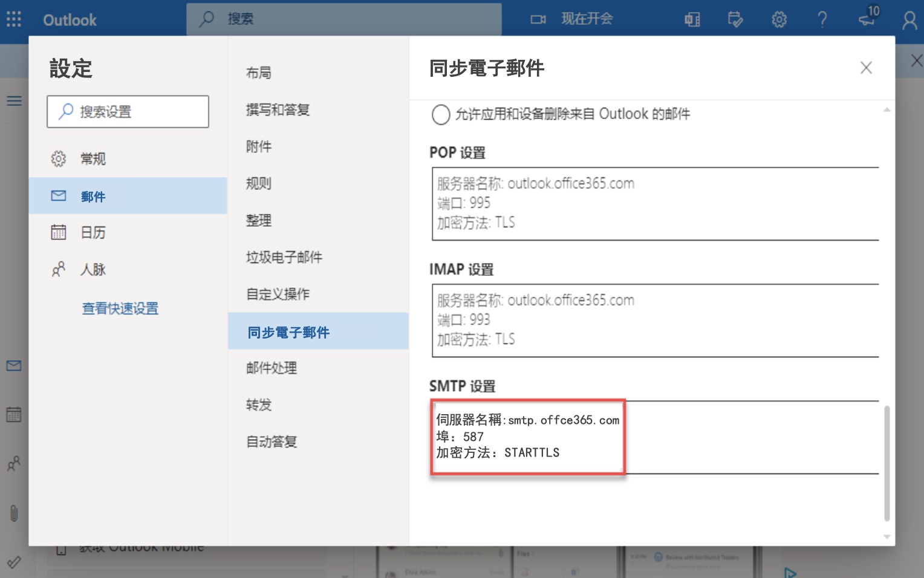Viewport: 924px width, 578px height.
Task: Select the 日历 settings category
Action: click(128, 233)
